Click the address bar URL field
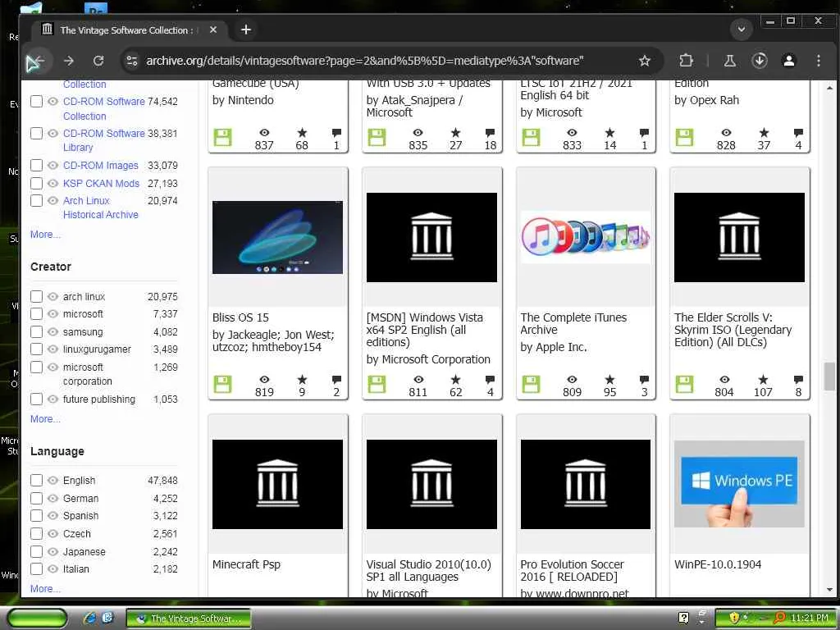 pyautogui.click(x=364, y=61)
